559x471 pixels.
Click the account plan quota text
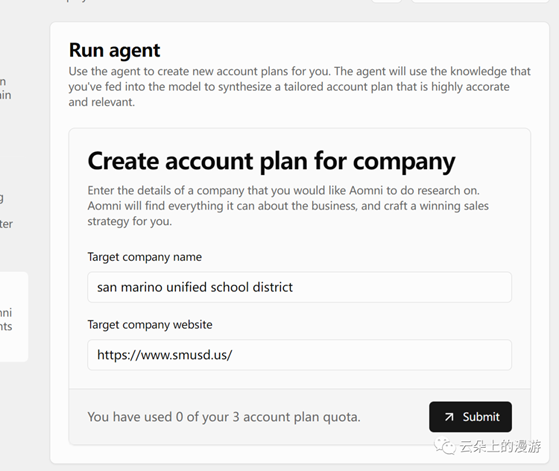(x=224, y=417)
